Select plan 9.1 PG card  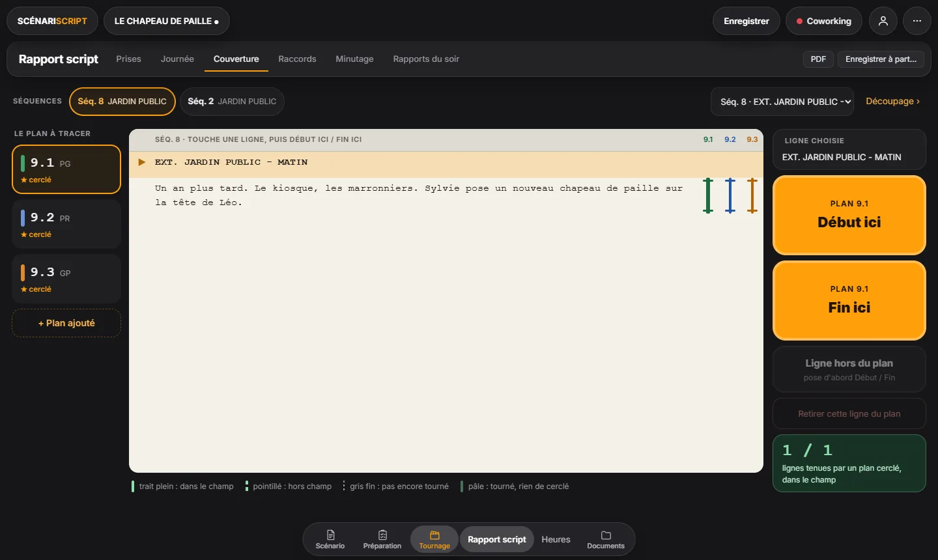coord(66,169)
